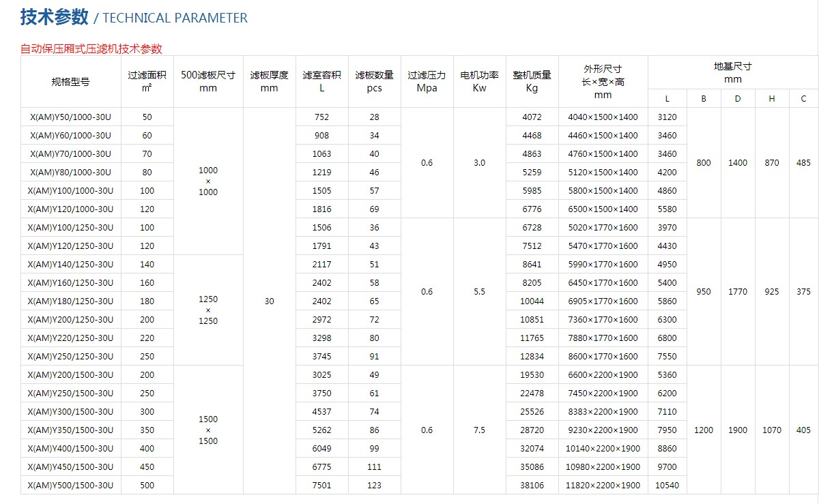Image resolution: width=819 pixels, height=504 pixels.
Task: Click the 1250 × 1250 plate size cell
Action: click(x=208, y=310)
